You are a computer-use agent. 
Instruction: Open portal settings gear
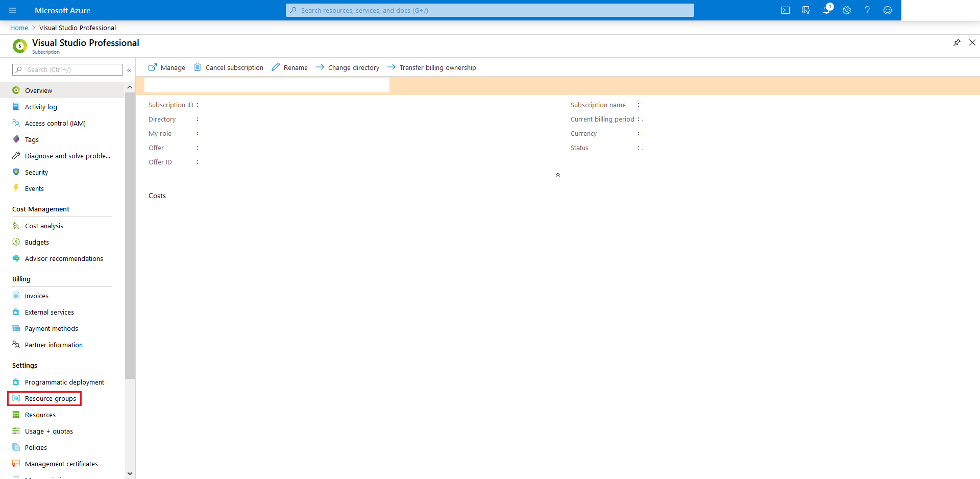pos(847,10)
